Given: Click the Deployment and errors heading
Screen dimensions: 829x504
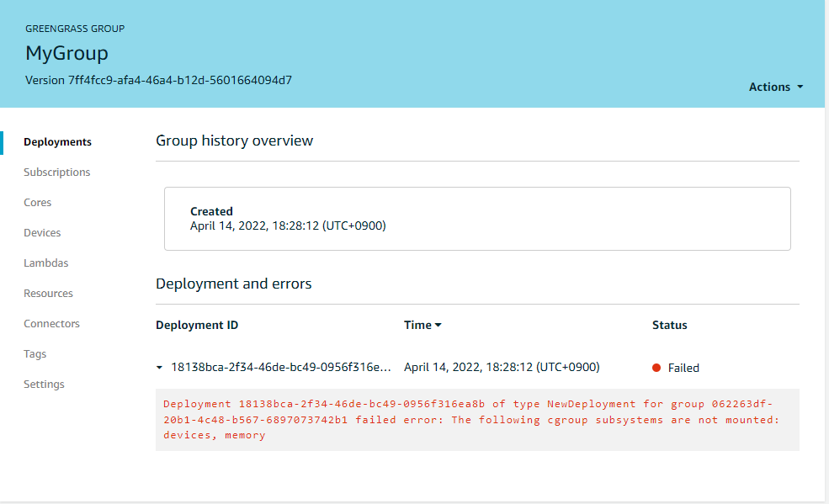Looking at the screenshot, I should pyautogui.click(x=234, y=284).
